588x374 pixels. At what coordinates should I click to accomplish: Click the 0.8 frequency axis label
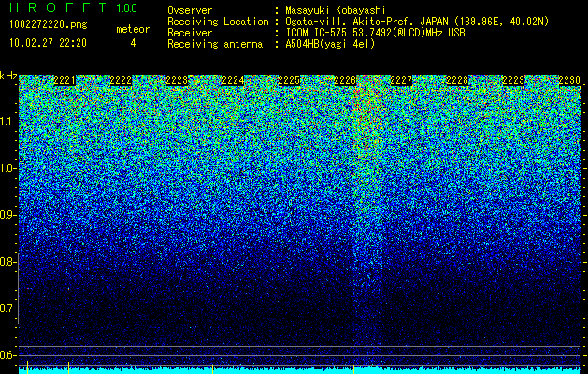pos(7,262)
